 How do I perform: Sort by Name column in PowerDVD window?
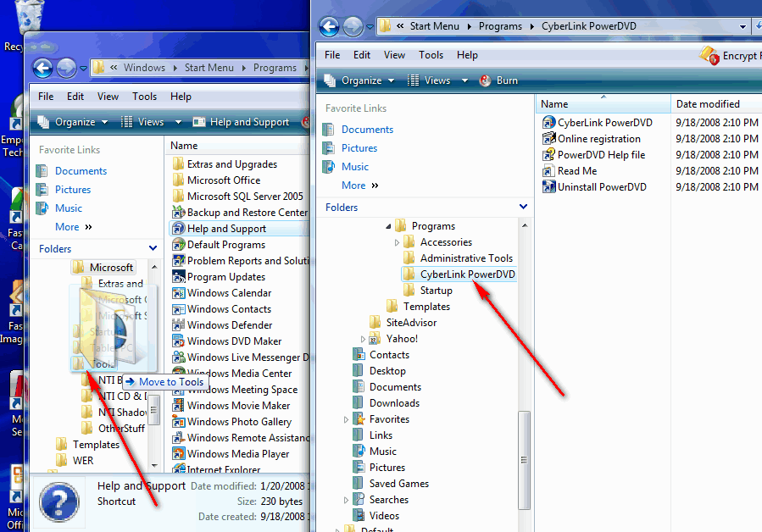[x=603, y=104]
